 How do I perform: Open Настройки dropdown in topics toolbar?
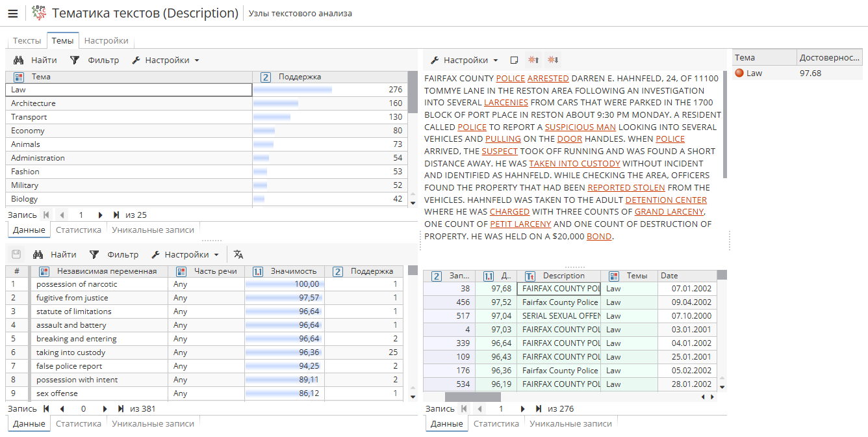click(x=165, y=60)
